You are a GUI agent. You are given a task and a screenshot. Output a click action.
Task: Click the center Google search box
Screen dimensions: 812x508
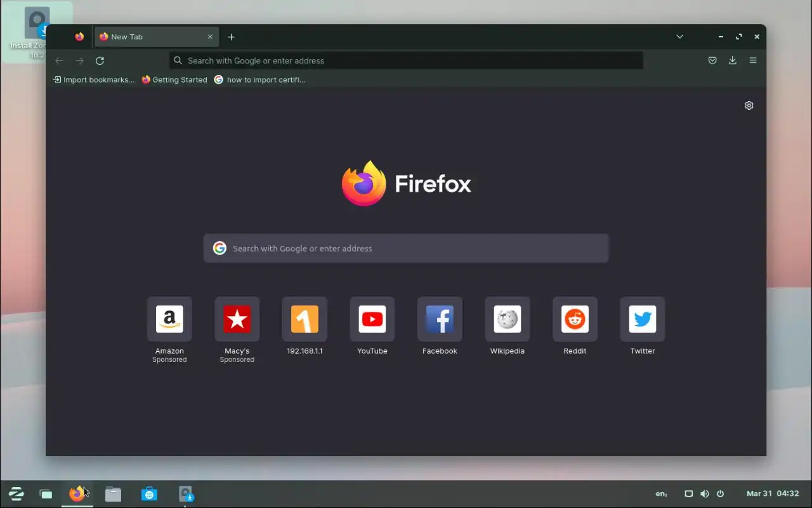click(406, 248)
